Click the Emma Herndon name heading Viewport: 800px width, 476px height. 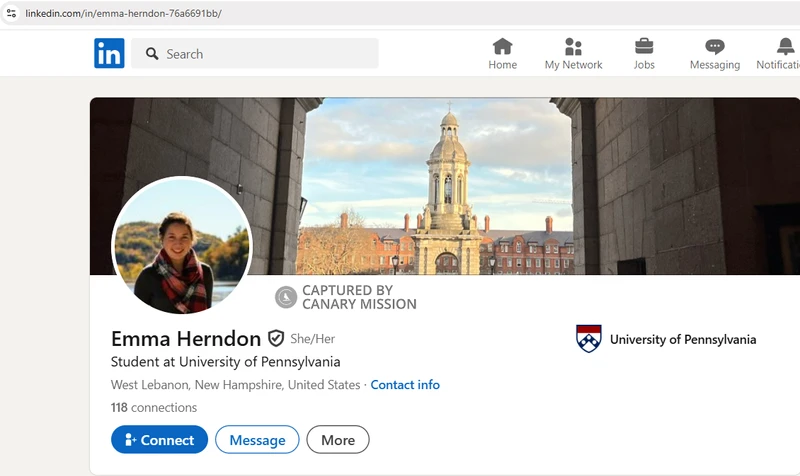(x=186, y=339)
